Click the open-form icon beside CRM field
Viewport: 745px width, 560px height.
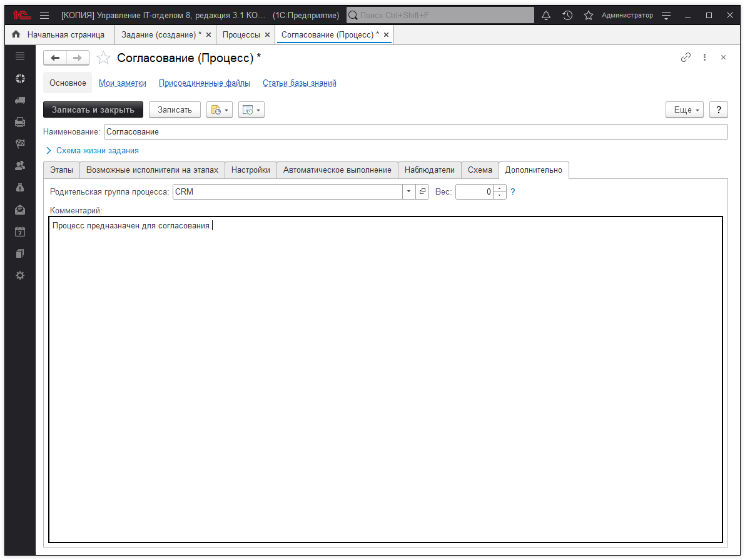(422, 192)
